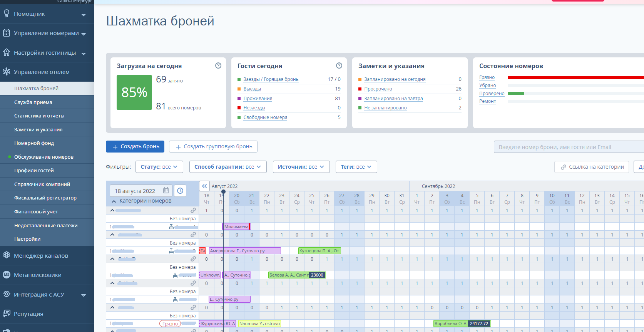Expand Настройки гостиницы menu arrow
The image size is (644, 332).
(x=84, y=54)
